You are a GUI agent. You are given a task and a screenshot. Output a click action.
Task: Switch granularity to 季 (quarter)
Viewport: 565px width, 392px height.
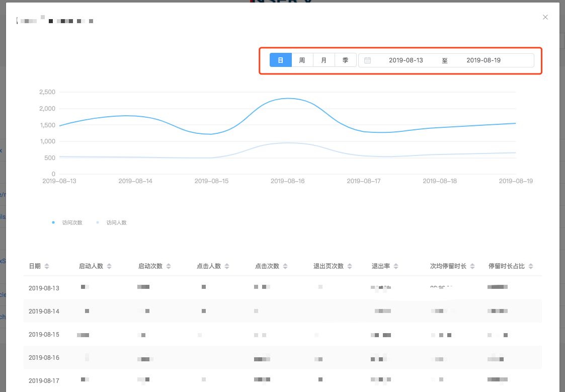(346, 60)
